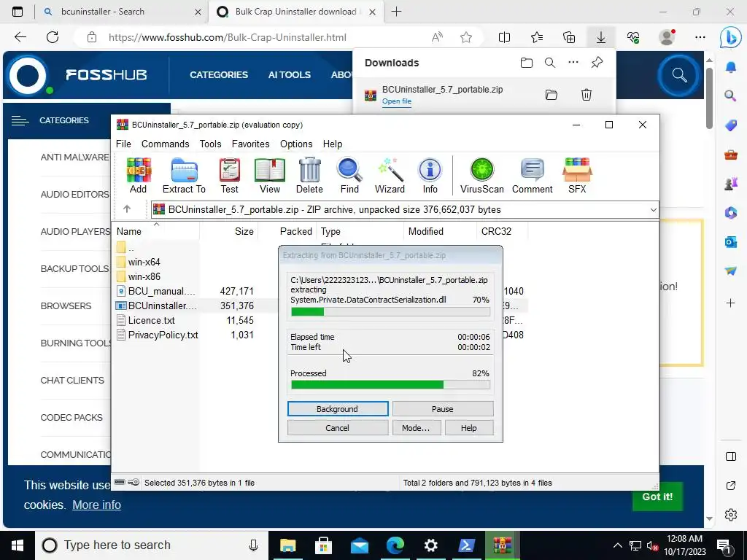Open Microsoft Store from taskbar
The image size is (747, 560).
pos(323,545)
